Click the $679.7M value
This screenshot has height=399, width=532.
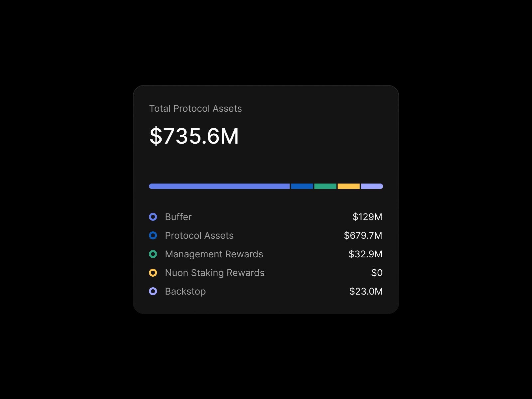click(x=363, y=235)
